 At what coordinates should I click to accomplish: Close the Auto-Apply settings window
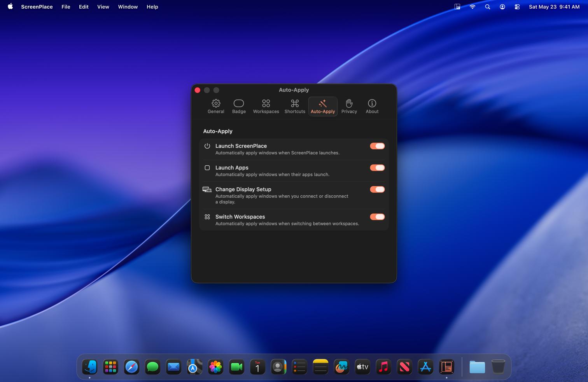198,90
